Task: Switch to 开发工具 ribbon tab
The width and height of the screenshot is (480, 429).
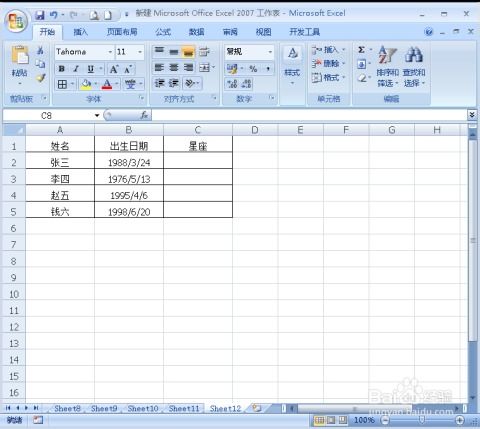Action: [x=305, y=32]
